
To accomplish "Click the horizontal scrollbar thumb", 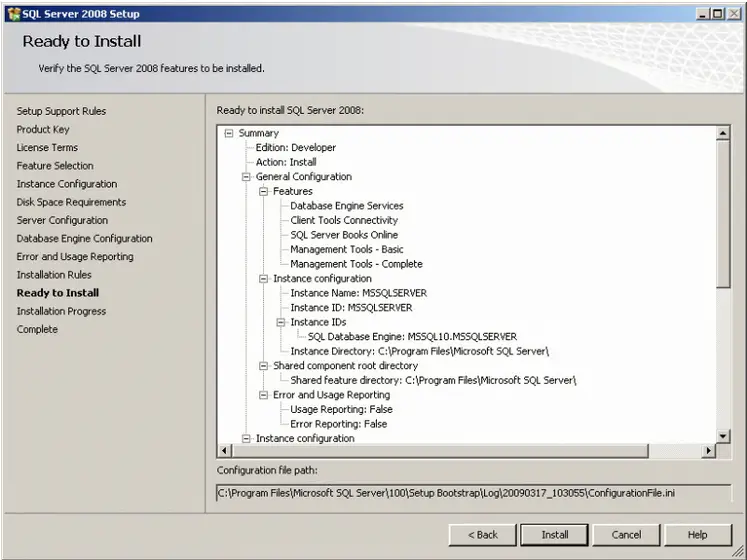I will point(440,450).
